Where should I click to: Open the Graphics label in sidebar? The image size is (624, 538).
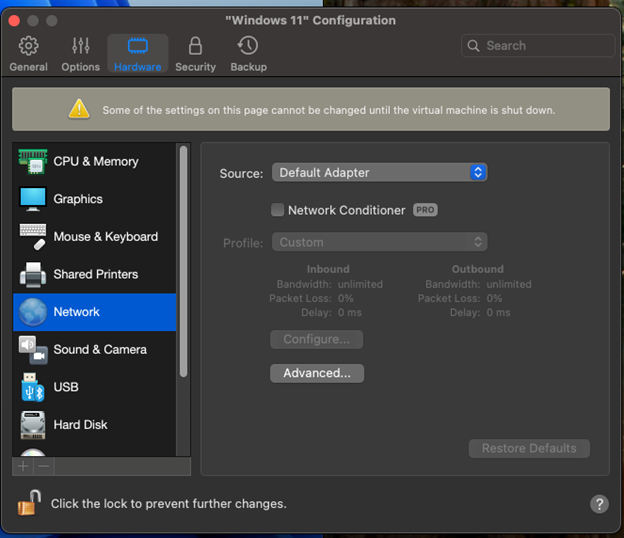[78, 199]
